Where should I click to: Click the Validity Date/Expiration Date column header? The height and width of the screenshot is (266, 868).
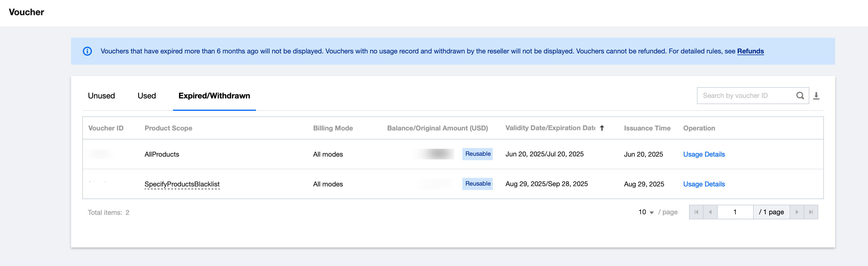point(550,128)
